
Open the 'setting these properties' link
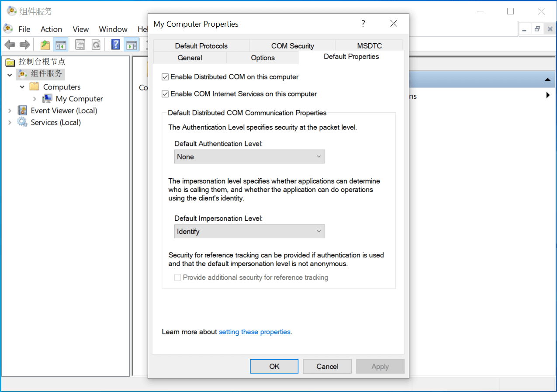coord(255,332)
